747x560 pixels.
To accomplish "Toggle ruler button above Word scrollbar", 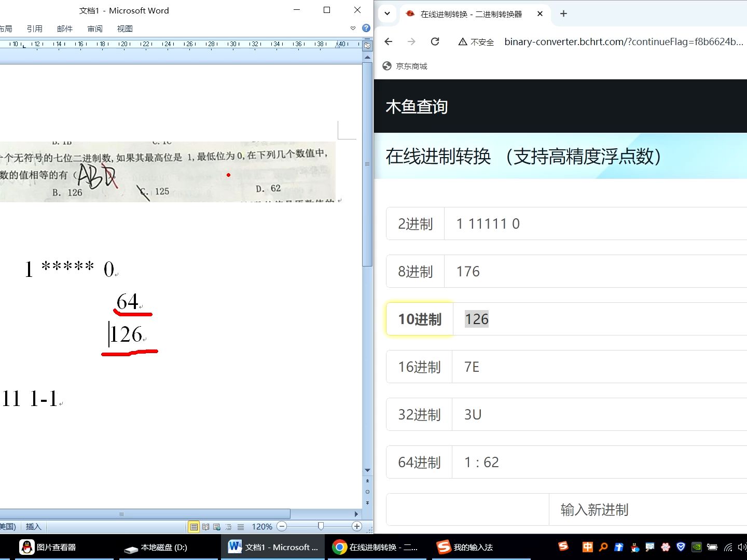I will pyautogui.click(x=367, y=46).
